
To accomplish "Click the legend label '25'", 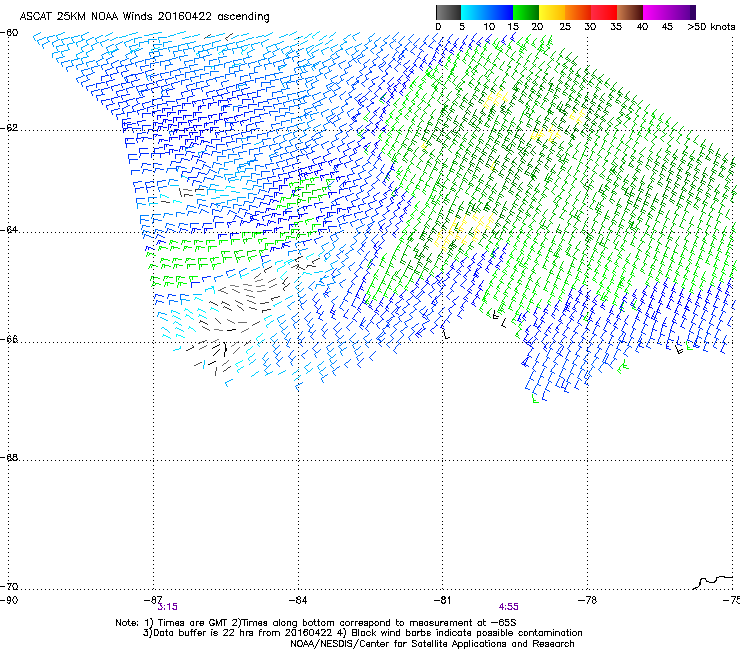I will click(x=565, y=27).
